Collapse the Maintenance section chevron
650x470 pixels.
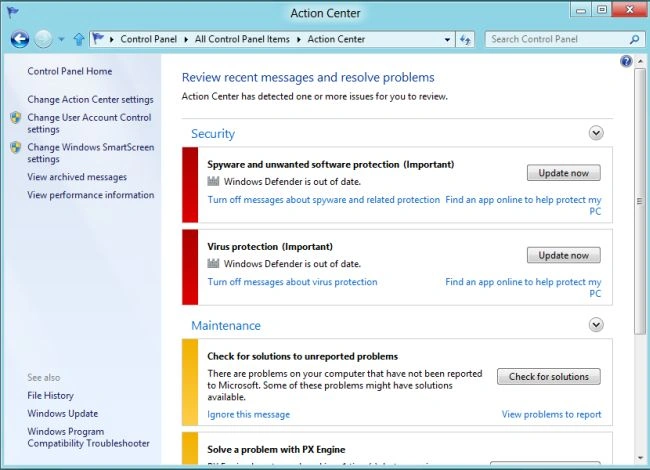(596, 325)
